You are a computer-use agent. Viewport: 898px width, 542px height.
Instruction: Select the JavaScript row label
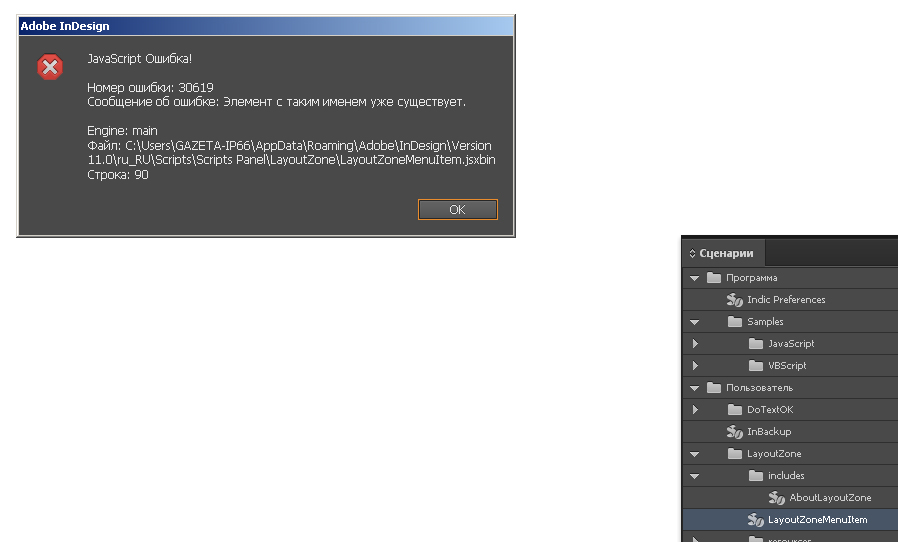(x=791, y=344)
